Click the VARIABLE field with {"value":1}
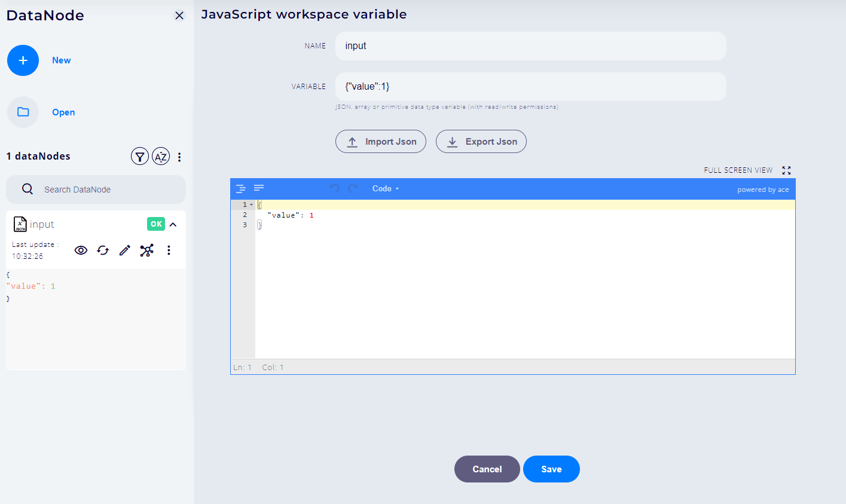846x504 pixels. (530, 87)
